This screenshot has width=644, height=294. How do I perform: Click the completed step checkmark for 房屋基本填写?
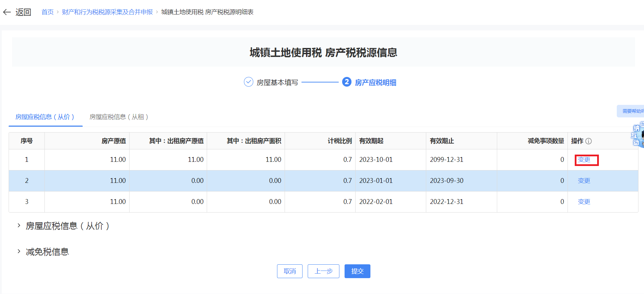[248, 82]
